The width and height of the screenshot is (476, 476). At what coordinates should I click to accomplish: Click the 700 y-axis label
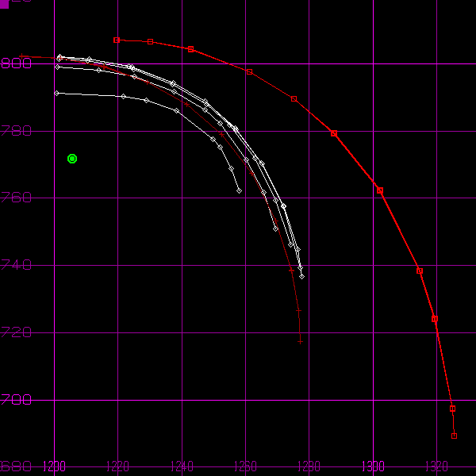click(16, 399)
